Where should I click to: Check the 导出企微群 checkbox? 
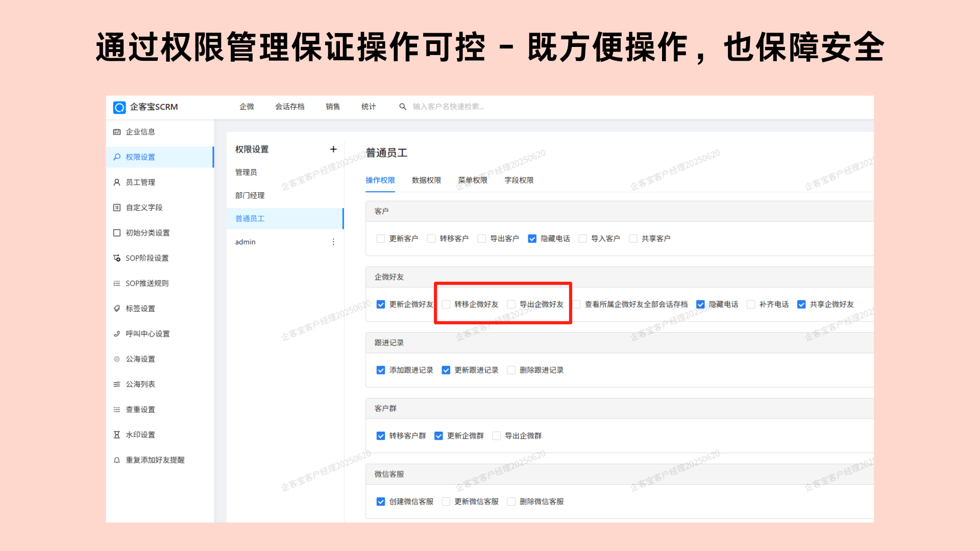point(496,436)
